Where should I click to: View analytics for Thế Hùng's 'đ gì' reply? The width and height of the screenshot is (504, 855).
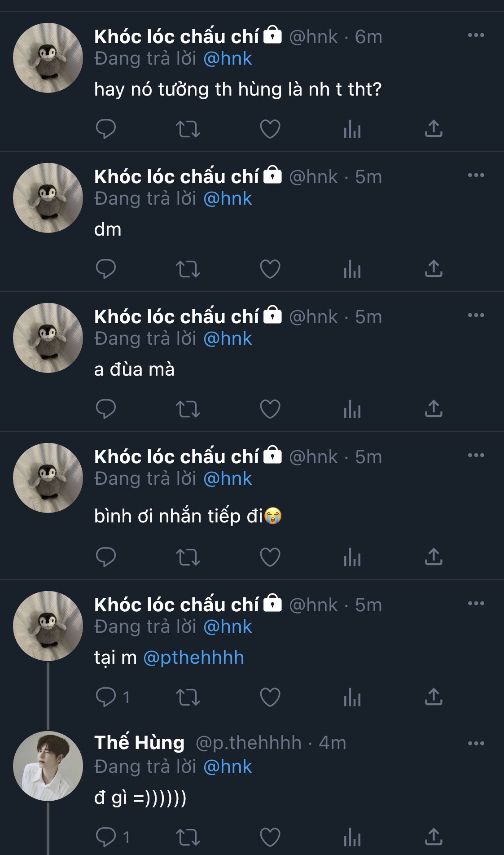(352, 837)
